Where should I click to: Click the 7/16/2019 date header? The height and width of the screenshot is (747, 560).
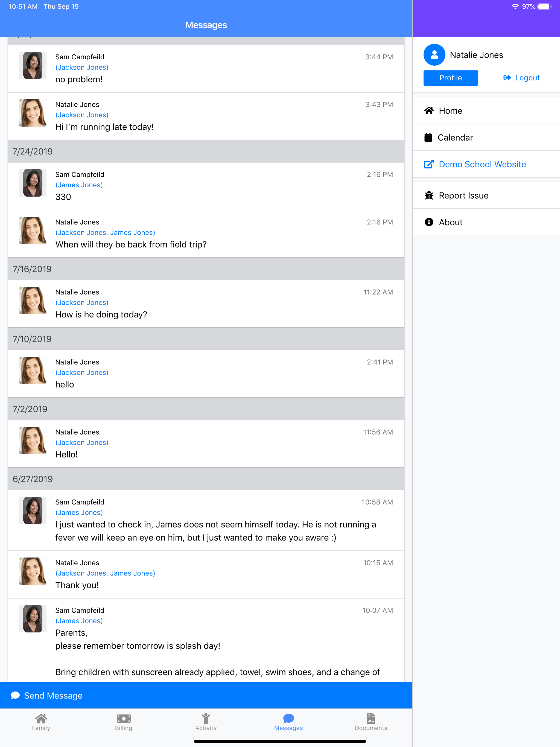206,269
